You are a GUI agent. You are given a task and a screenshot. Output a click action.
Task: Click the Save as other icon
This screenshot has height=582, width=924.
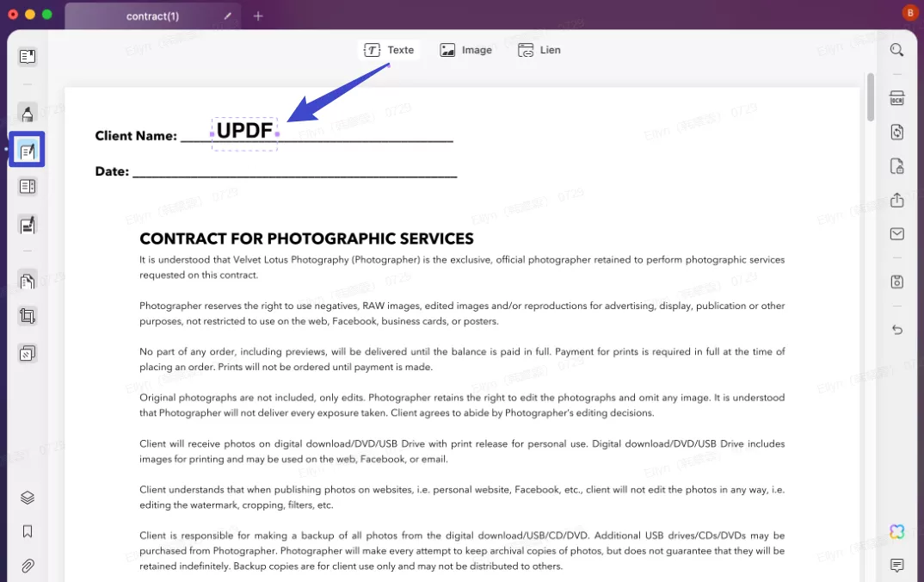896,282
